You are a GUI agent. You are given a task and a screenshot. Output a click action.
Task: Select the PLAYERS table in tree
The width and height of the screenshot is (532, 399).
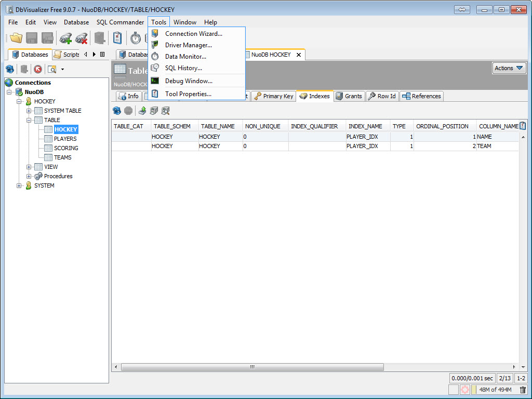coord(65,139)
